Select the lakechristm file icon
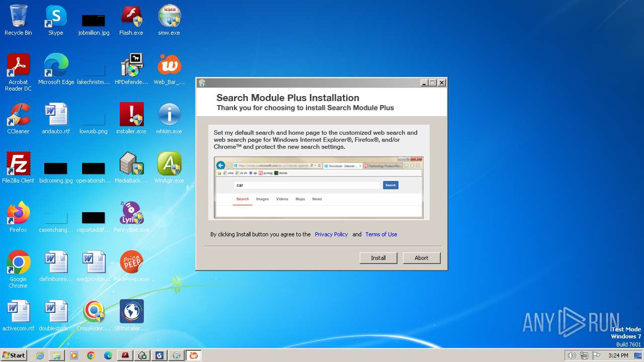The image size is (644, 362). tap(94, 74)
